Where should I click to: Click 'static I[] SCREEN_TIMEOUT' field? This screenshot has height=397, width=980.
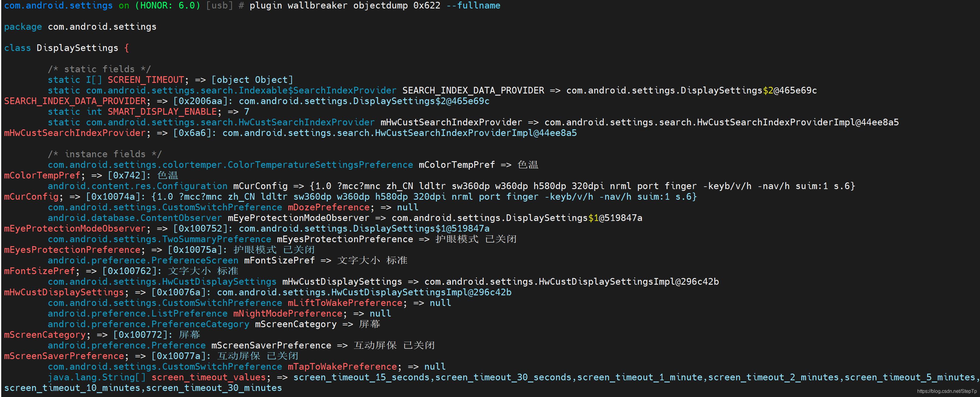click(116, 80)
